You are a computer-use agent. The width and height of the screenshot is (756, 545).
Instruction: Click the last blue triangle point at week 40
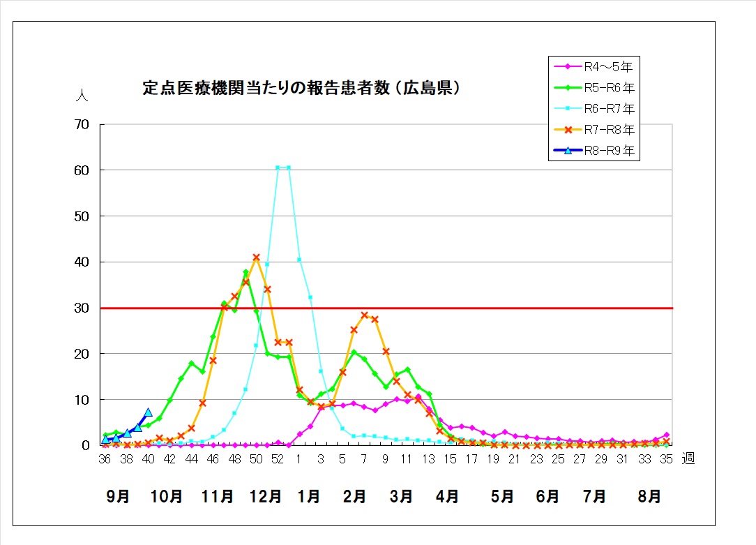pos(149,412)
